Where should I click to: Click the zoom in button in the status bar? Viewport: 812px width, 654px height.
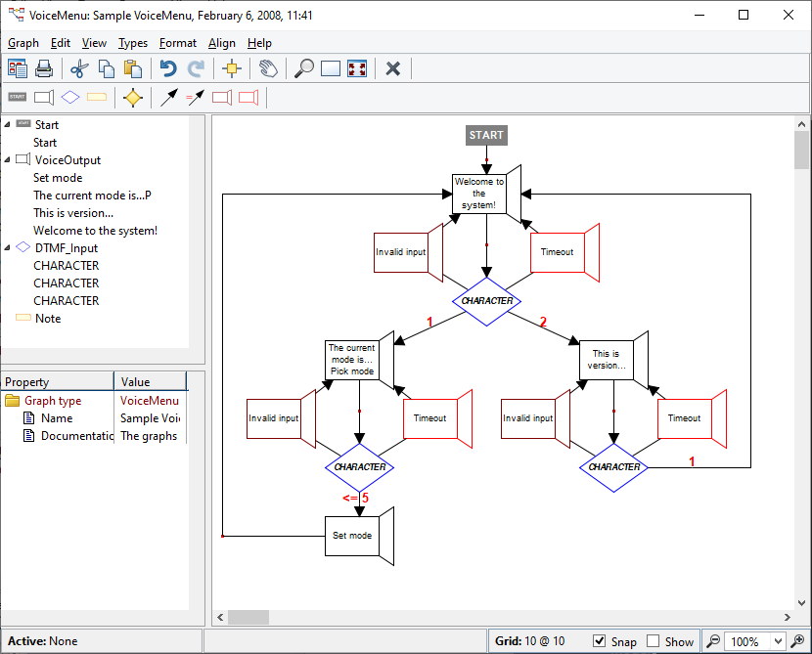799,641
